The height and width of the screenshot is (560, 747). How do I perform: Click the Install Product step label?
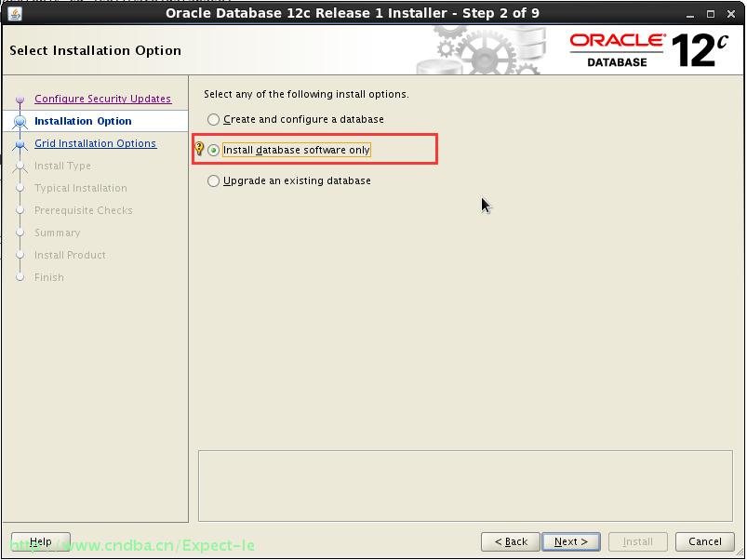tap(70, 255)
